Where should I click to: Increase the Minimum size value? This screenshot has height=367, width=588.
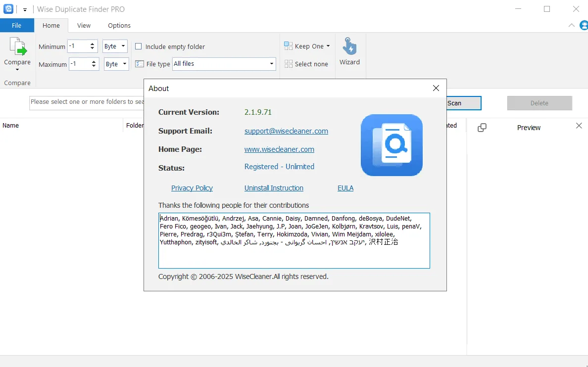pyautogui.click(x=92, y=44)
